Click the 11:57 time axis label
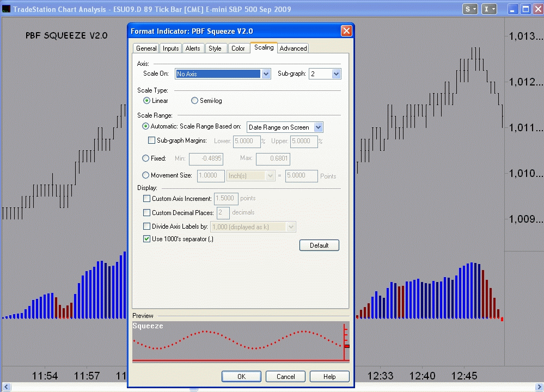 tap(87, 376)
